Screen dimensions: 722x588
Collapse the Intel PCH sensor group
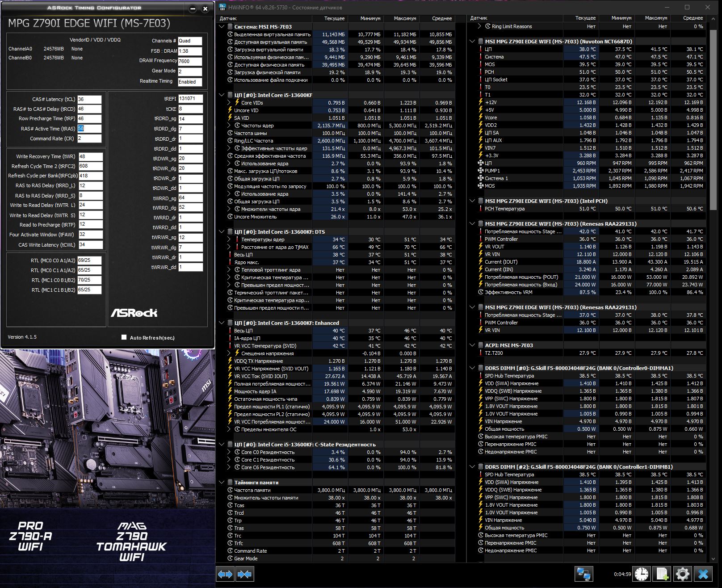[473, 201]
